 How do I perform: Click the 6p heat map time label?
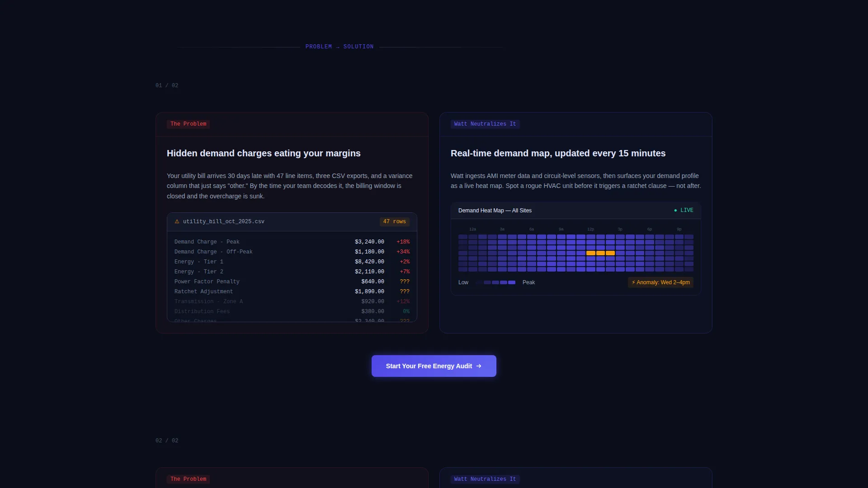pyautogui.click(x=650, y=230)
